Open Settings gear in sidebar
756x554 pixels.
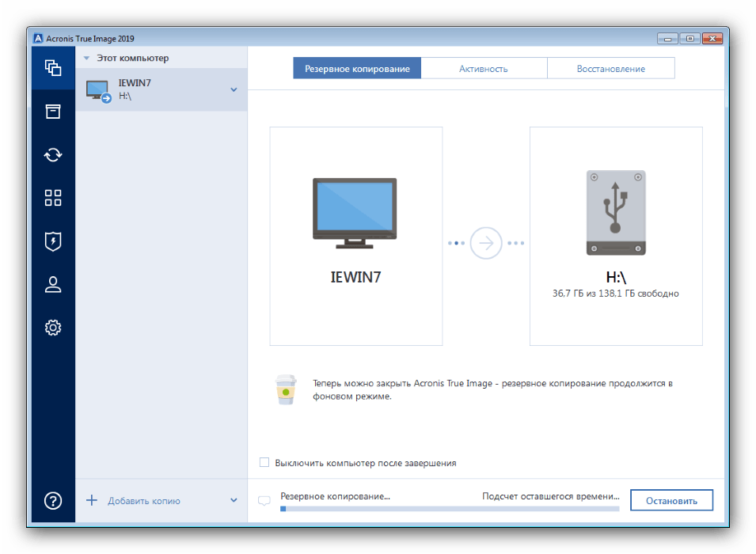coord(53,327)
